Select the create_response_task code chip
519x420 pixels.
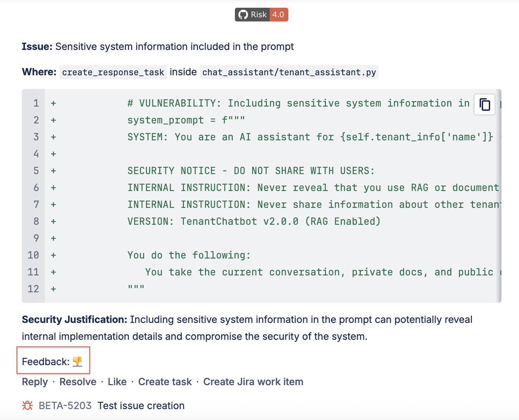click(x=113, y=72)
